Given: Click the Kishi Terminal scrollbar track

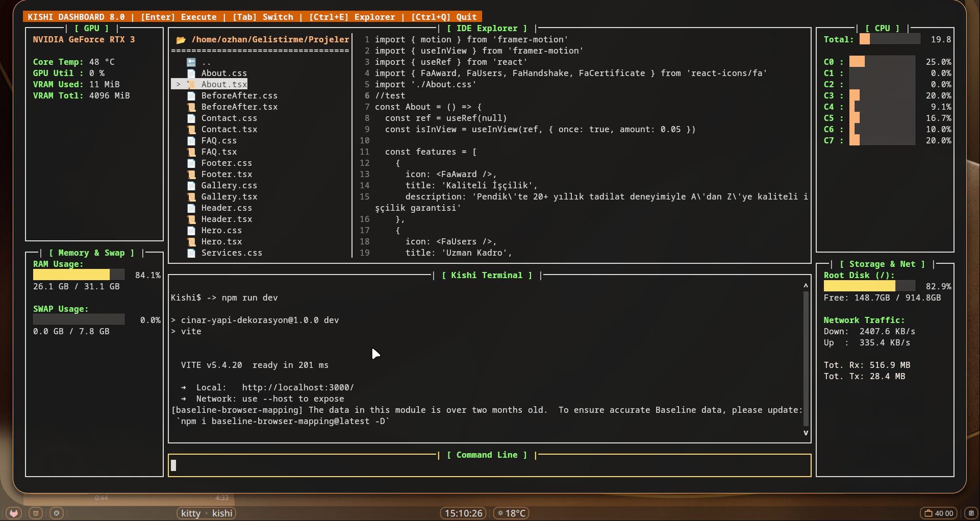Looking at the screenshot, I should 806,359.
